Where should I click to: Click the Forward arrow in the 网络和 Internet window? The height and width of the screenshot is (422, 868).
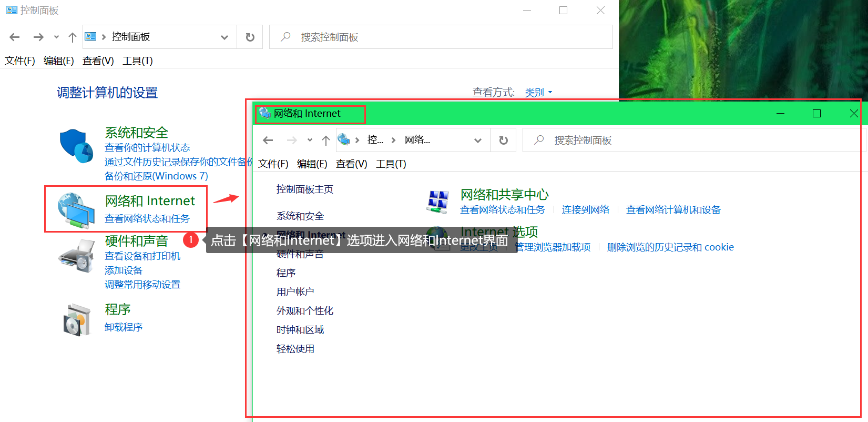[x=292, y=140]
